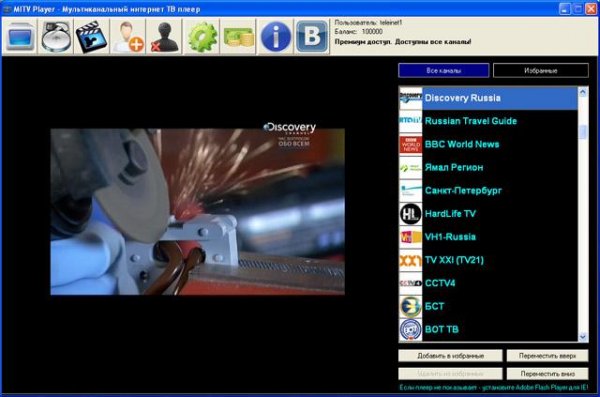Click the БСТ channel logo thumbnail
The height and width of the screenshot is (397, 600).
pyautogui.click(x=411, y=306)
